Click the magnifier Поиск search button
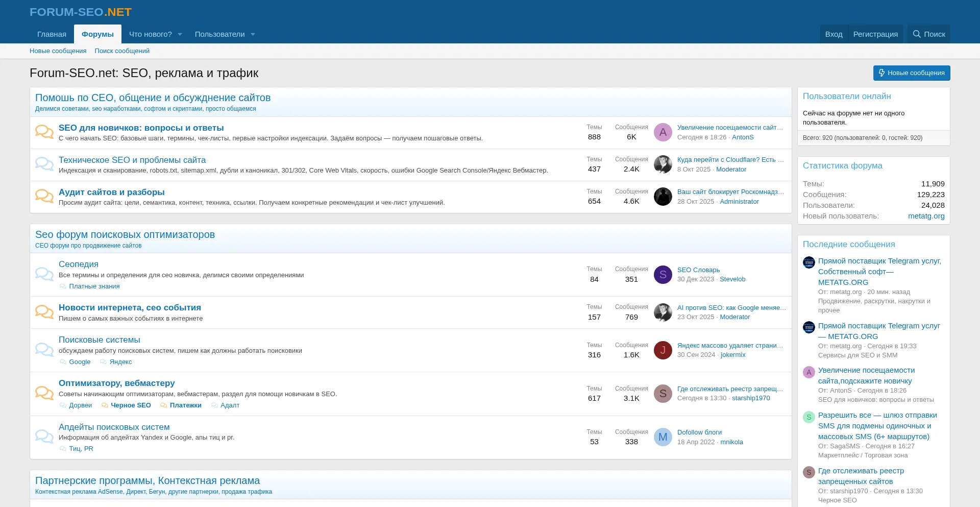Image resolution: width=980 pixels, height=507 pixels. coord(929,34)
